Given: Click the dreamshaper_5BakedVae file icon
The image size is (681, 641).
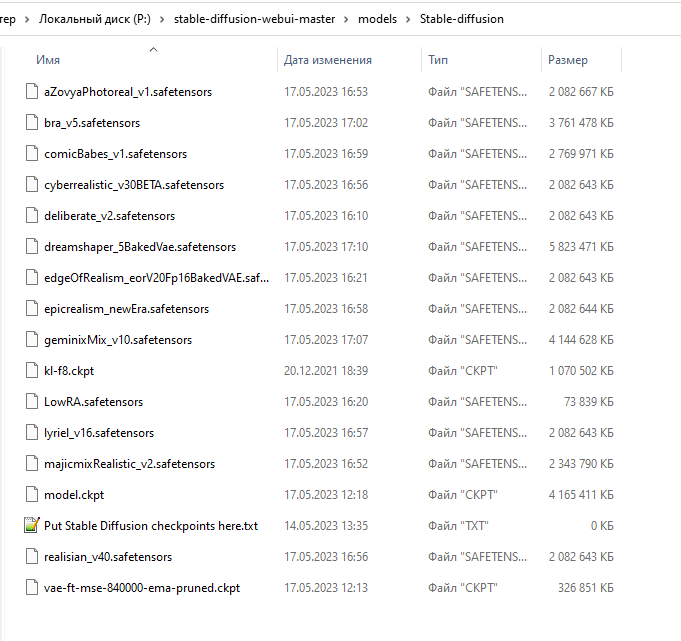Looking at the screenshot, I should [32, 247].
